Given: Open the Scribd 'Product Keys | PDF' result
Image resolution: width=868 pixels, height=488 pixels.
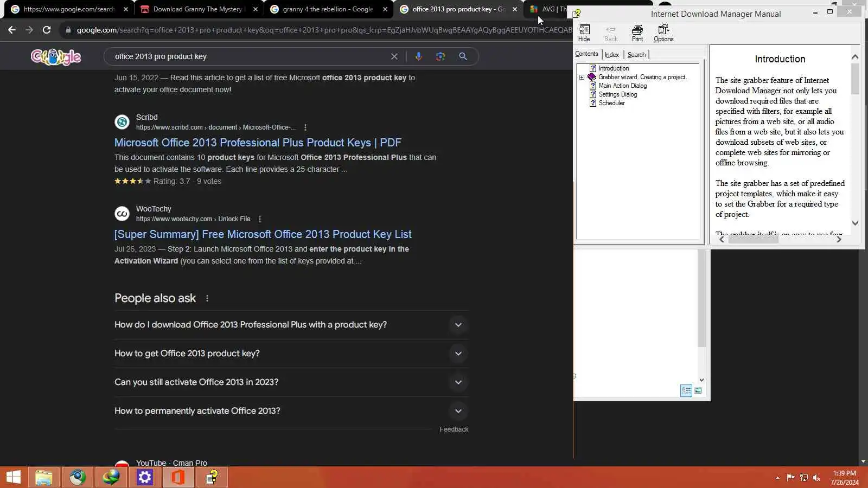Looking at the screenshot, I should 258,143.
